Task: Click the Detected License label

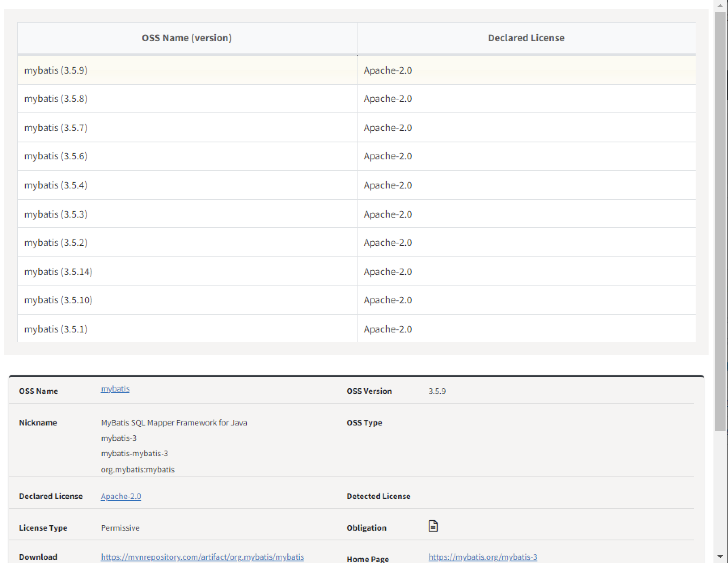Action: pos(379,496)
